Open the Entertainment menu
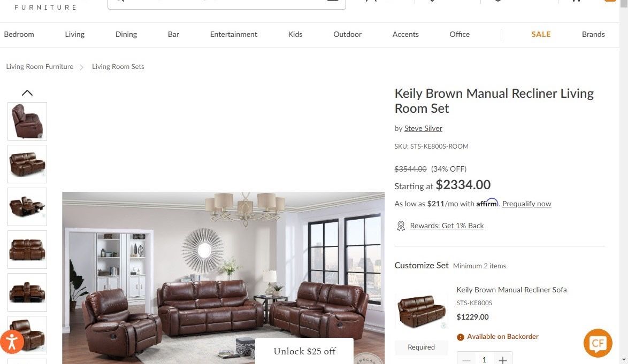This screenshot has height=364, width=628. (234, 34)
